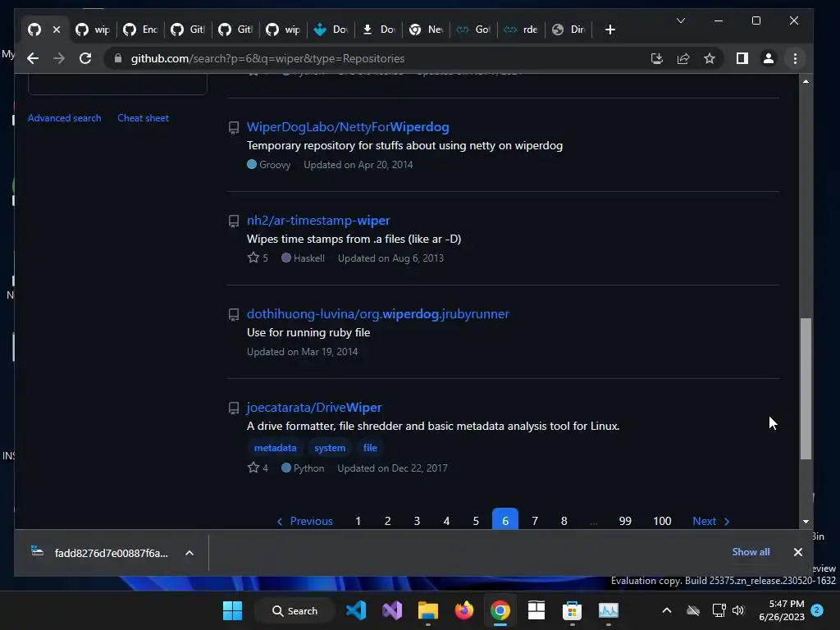Switch to the 'rde' tab
The image size is (840, 630).
point(522,30)
